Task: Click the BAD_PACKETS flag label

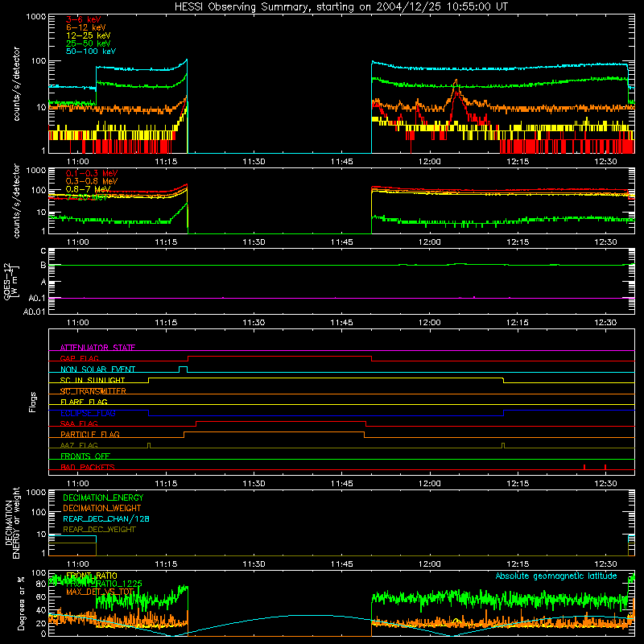Action: tap(88, 467)
